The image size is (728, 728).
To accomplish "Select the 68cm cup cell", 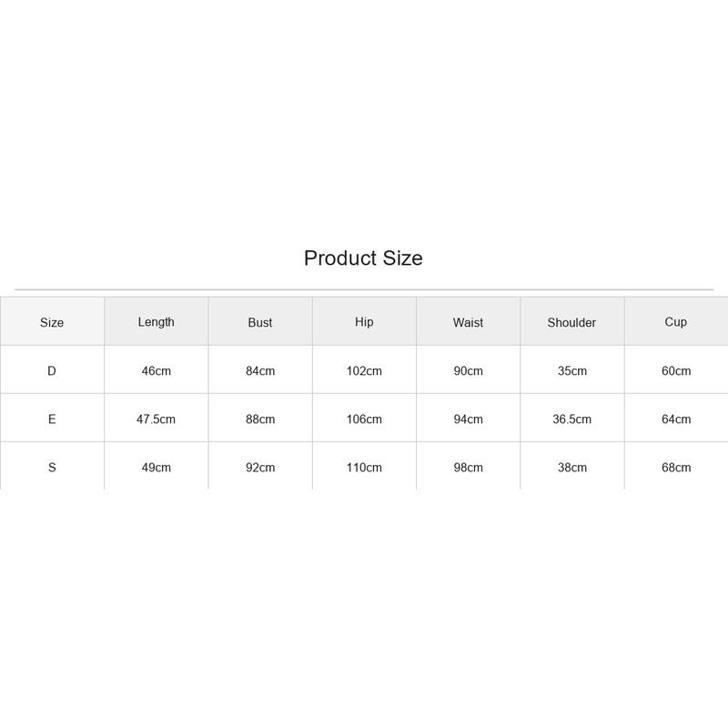I will [676, 467].
